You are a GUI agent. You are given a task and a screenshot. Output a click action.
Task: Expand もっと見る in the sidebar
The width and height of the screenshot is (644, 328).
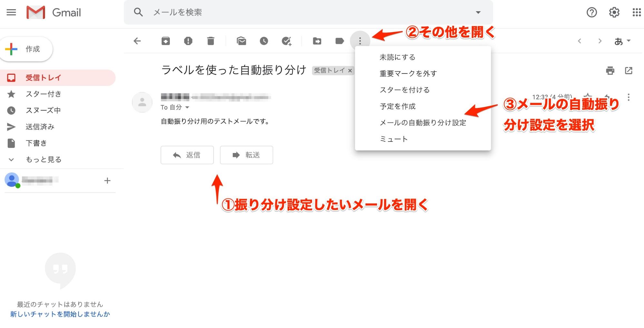click(43, 159)
